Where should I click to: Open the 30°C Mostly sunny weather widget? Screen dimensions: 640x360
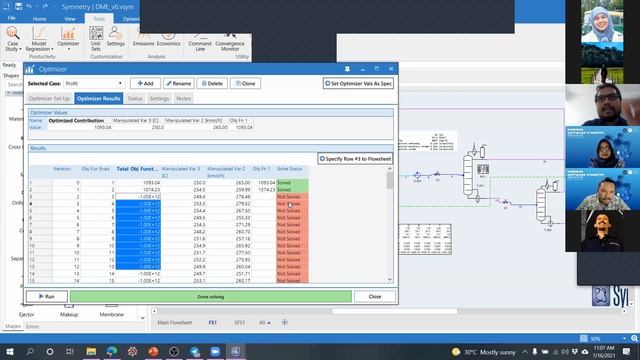[x=484, y=352]
